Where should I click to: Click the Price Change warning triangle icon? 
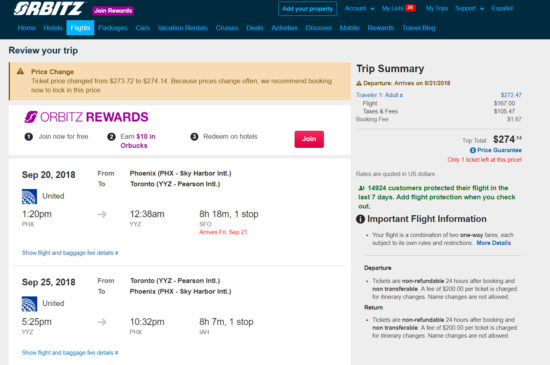pos(20,71)
